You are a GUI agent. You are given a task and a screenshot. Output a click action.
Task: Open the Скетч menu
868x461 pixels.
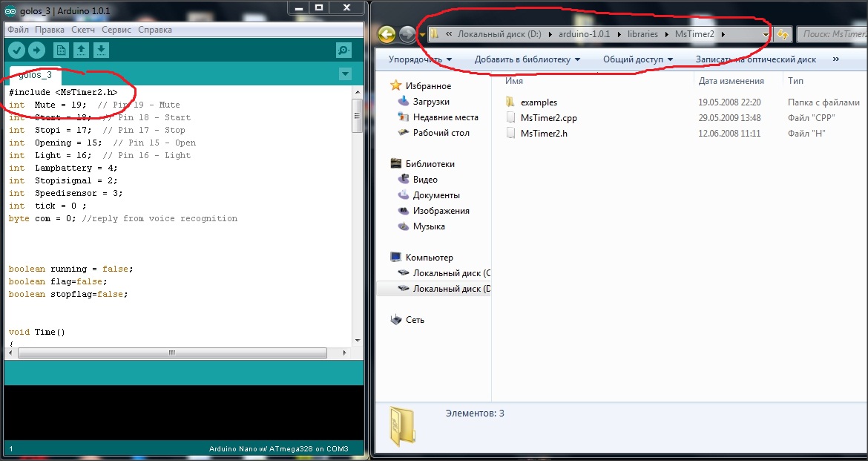coord(83,30)
